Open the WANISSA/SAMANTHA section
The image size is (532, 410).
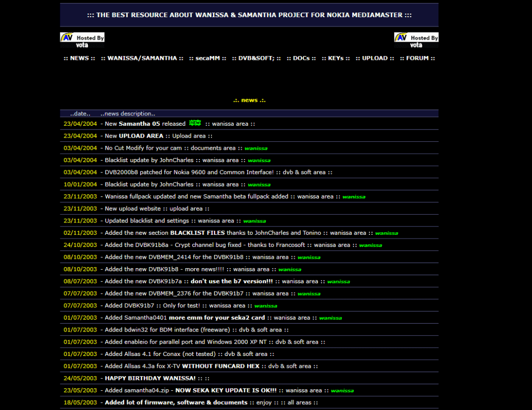[x=142, y=58]
